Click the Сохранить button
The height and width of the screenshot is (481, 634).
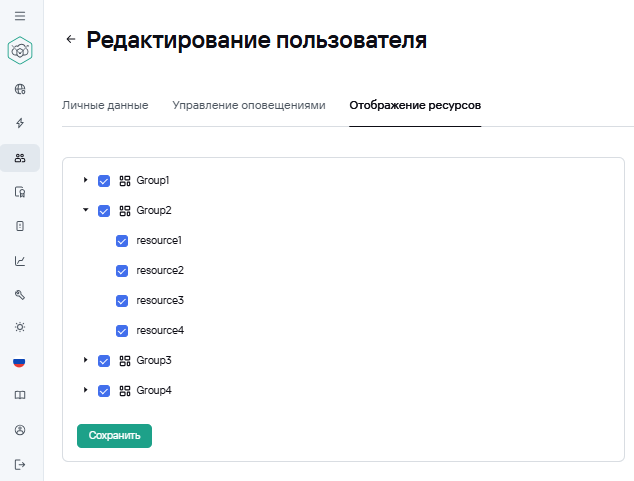point(114,436)
